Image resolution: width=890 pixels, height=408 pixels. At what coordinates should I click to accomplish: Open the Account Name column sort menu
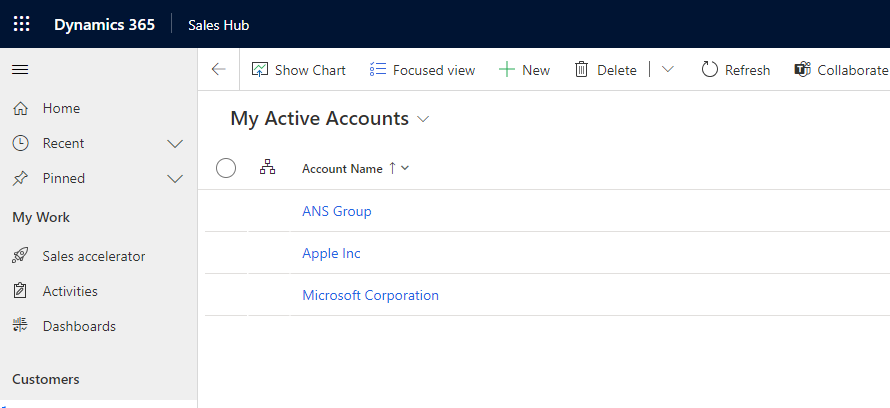405,168
